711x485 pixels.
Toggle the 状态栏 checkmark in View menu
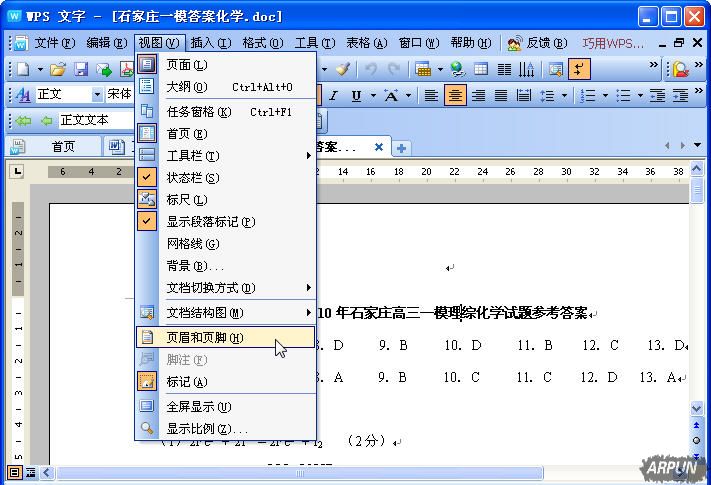[x=192, y=178]
